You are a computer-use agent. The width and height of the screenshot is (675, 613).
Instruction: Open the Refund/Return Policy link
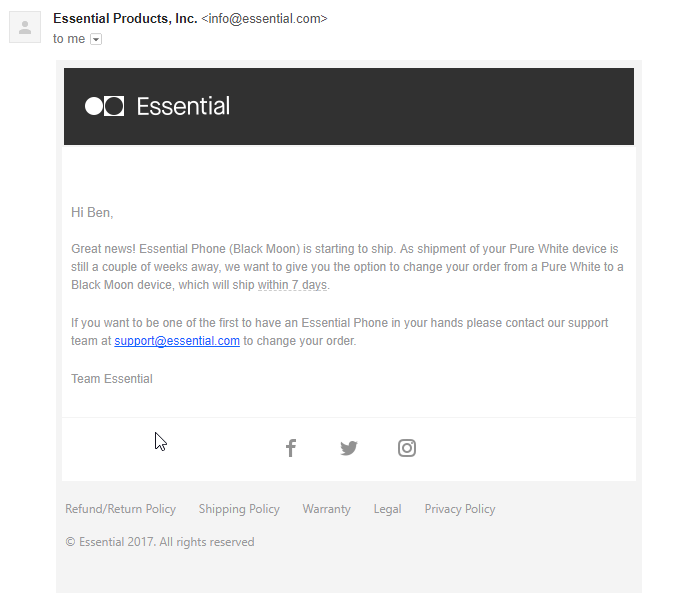click(120, 509)
